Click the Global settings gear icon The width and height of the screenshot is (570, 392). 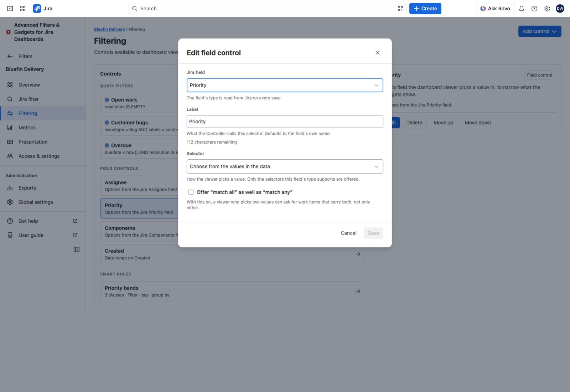(10, 202)
